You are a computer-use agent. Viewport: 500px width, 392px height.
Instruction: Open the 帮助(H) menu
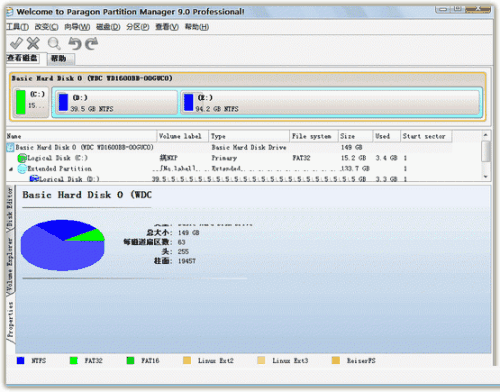pyautogui.click(x=197, y=27)
